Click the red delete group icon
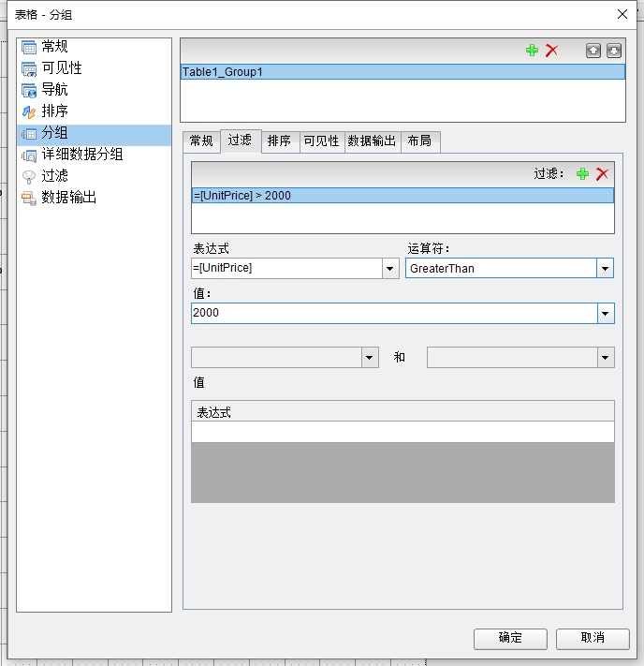644x666 pixels. click(x=551, y=51)
